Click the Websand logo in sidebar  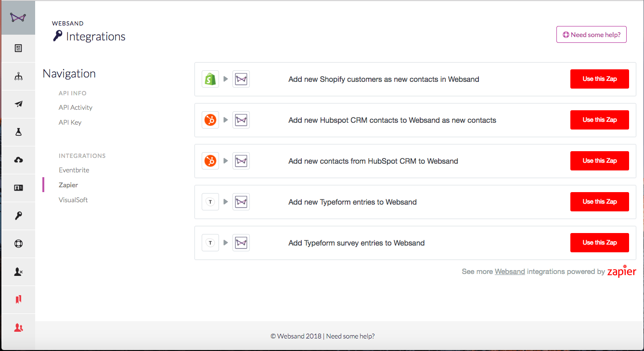click(x=18, y=17)
